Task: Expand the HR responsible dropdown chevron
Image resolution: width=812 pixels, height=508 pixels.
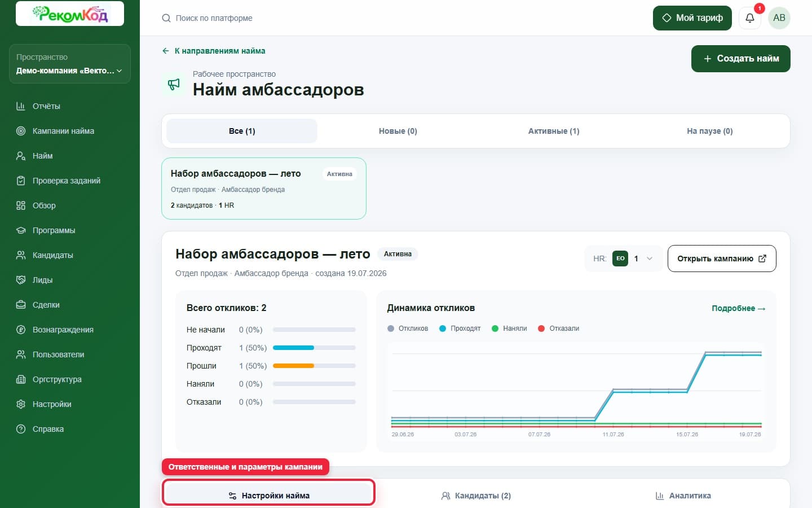Action: point(650,259)
